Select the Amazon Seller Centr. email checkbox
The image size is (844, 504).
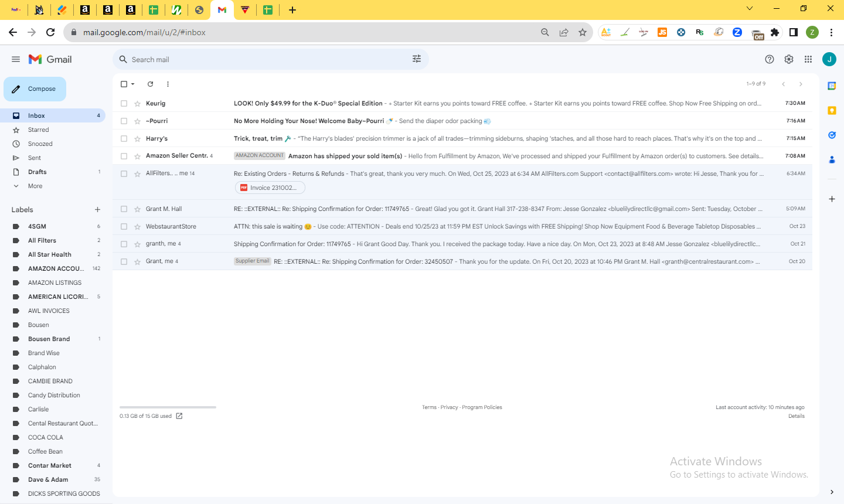tap(124, 156)
